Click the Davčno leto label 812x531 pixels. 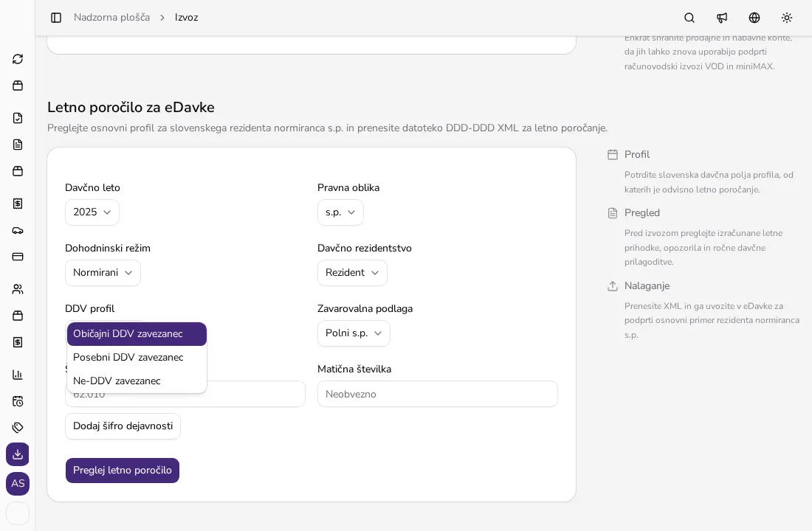point(92,188)
